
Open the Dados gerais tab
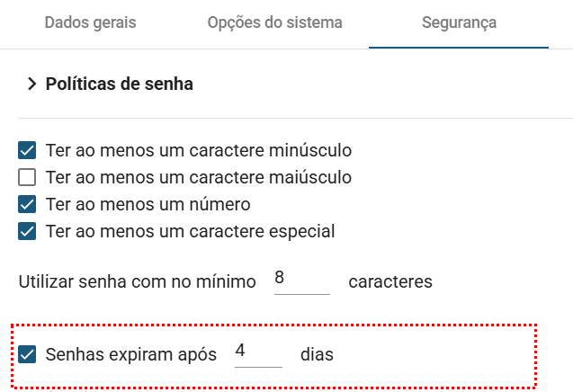(x=90, y=22)
